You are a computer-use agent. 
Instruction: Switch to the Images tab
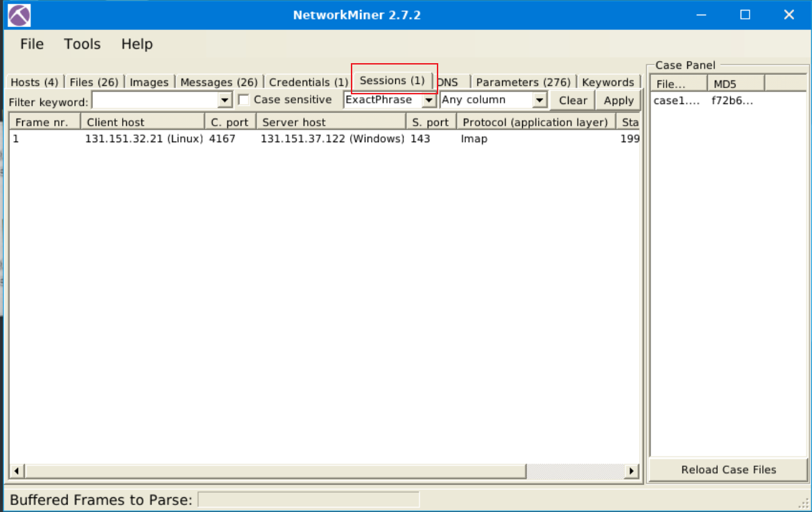coord(149,82)
